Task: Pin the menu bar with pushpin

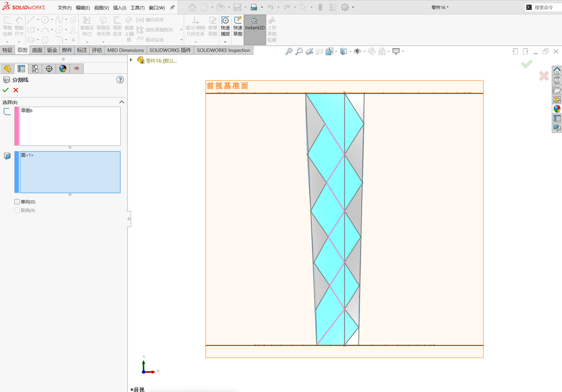Action: click(x=172, y=7)
